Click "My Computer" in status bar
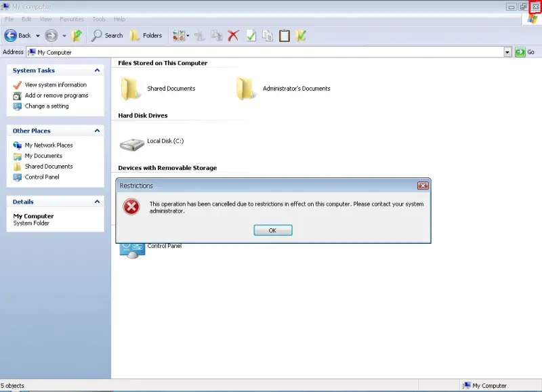 489,385
